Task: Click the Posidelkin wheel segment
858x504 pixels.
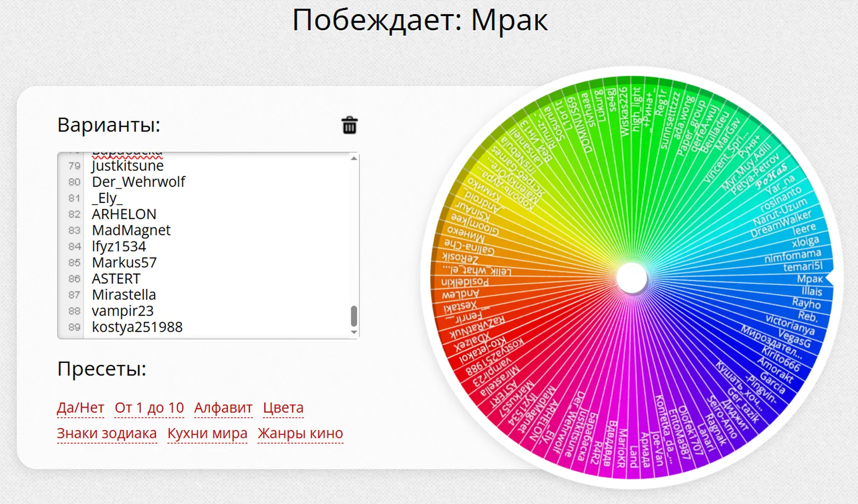Action: coord(465,282)
